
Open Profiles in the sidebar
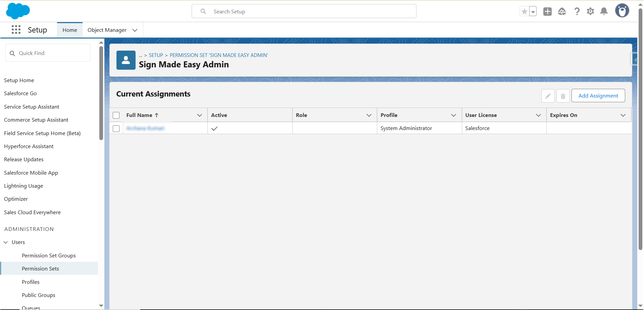[31, 282]
